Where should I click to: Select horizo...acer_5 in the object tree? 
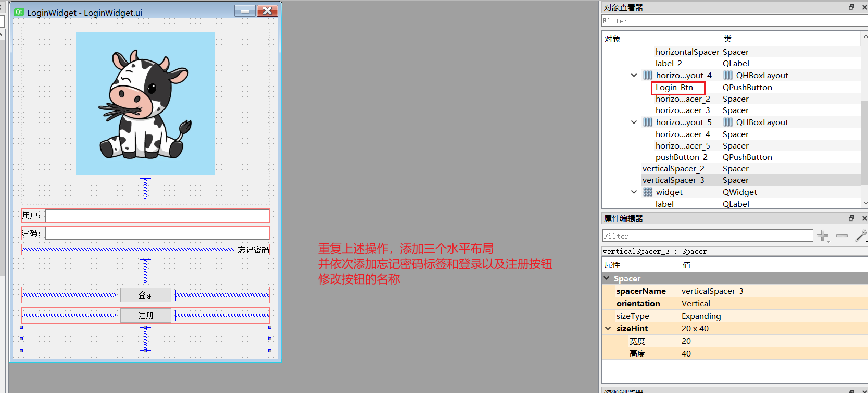683,146
